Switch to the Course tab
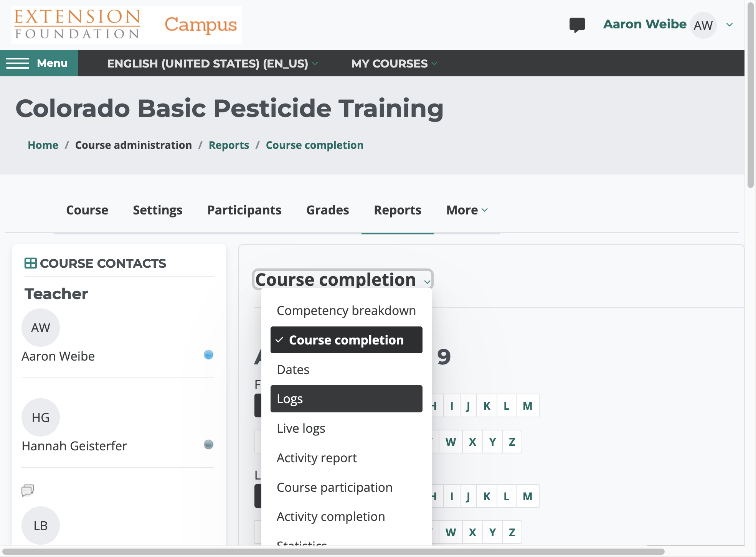 (87, 210)
